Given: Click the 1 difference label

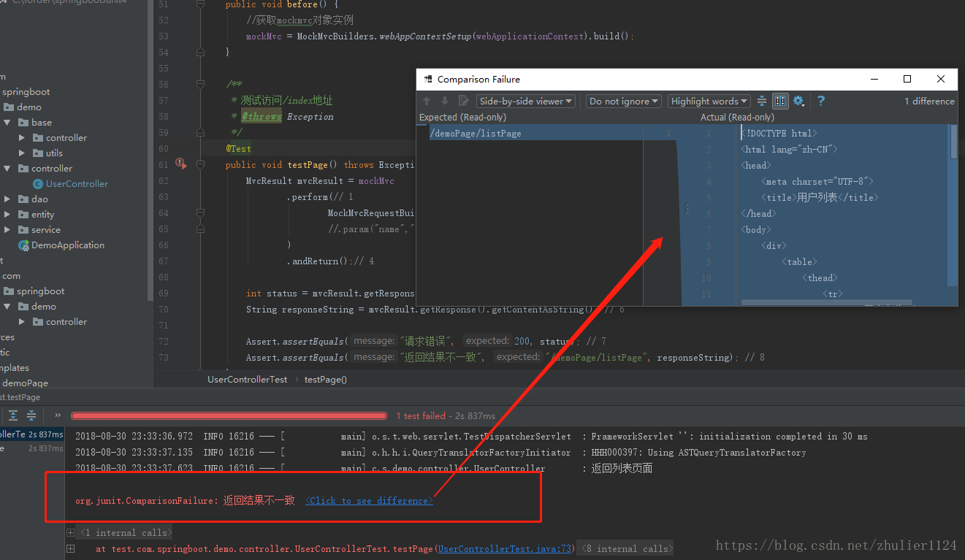Looking at the screenshot, I should [929, 101].
